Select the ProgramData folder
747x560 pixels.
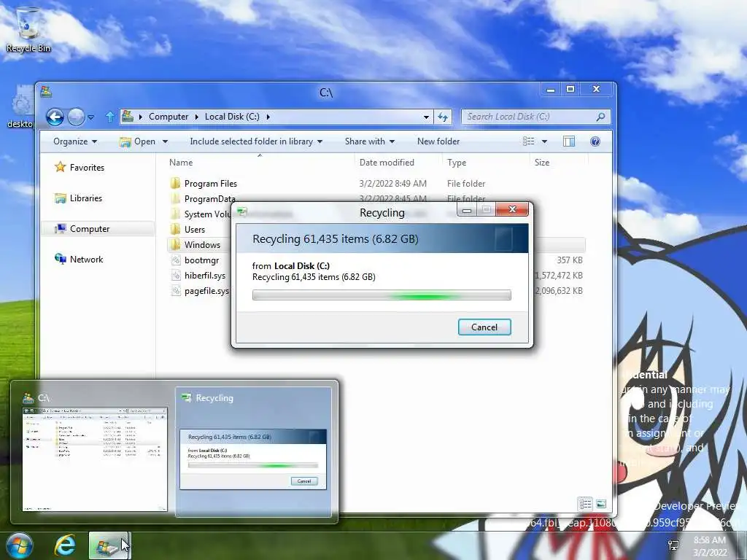click(209, 199)
